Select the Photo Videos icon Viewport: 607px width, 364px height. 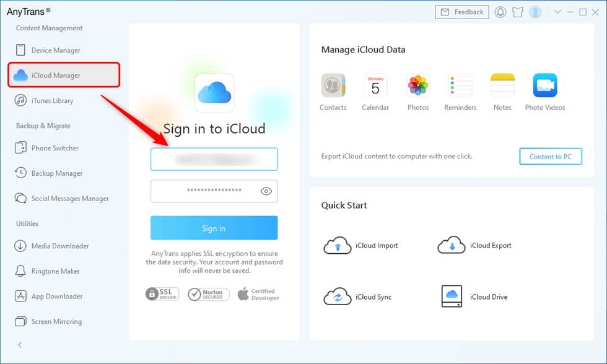point(544,85)
